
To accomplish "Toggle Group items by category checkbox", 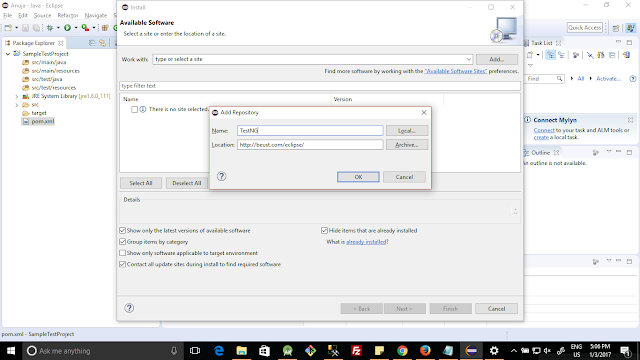I will pyautogui.click(x=122, y=242).
